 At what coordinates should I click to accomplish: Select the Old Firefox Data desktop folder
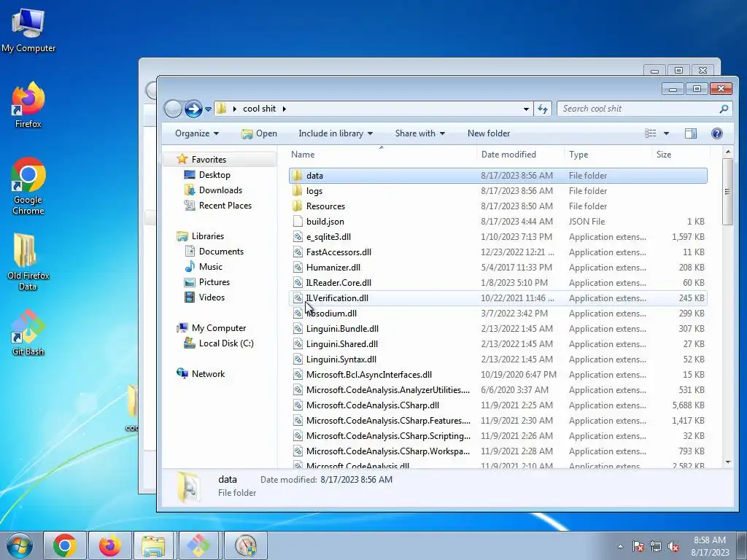pos(28,262)
